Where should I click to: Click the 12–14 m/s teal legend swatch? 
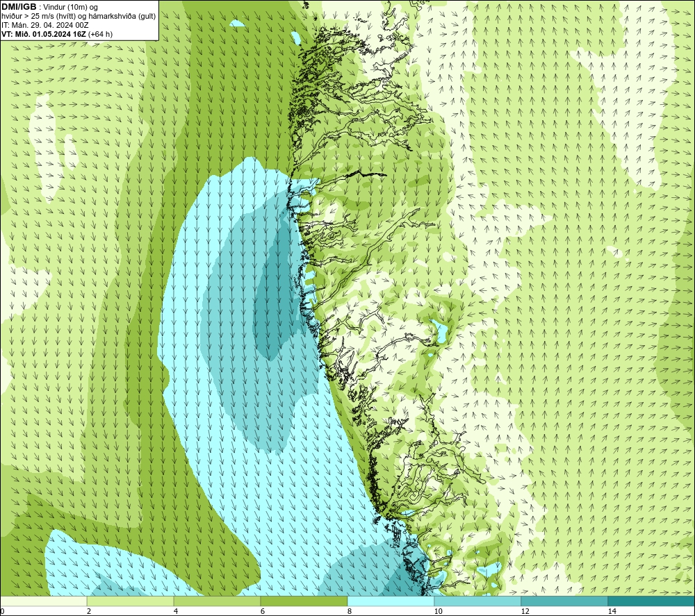[x=564, y=601]
